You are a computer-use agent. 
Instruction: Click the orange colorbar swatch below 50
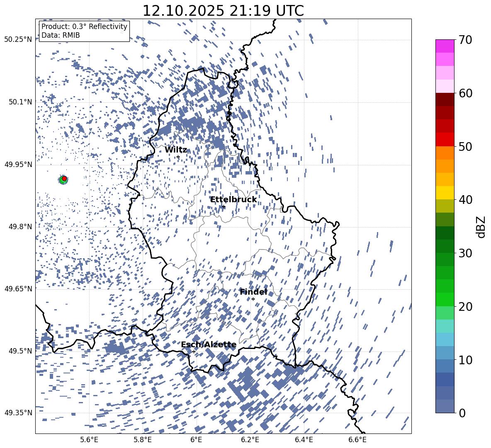tap(445, 153)
